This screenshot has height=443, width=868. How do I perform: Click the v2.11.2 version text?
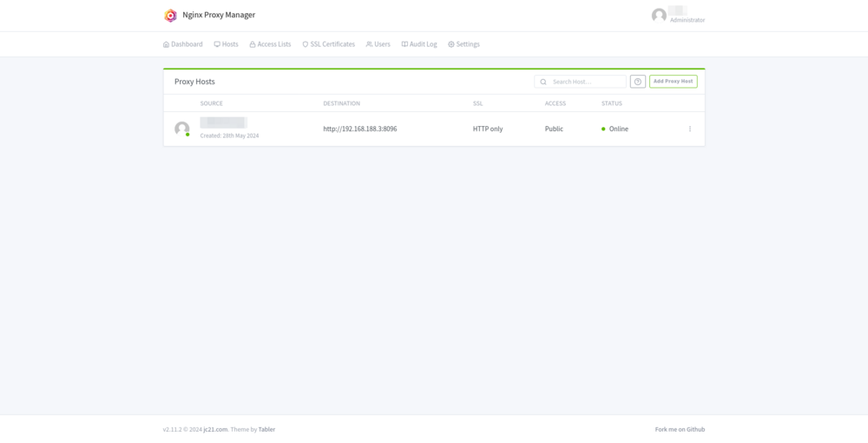pos(172,430)
